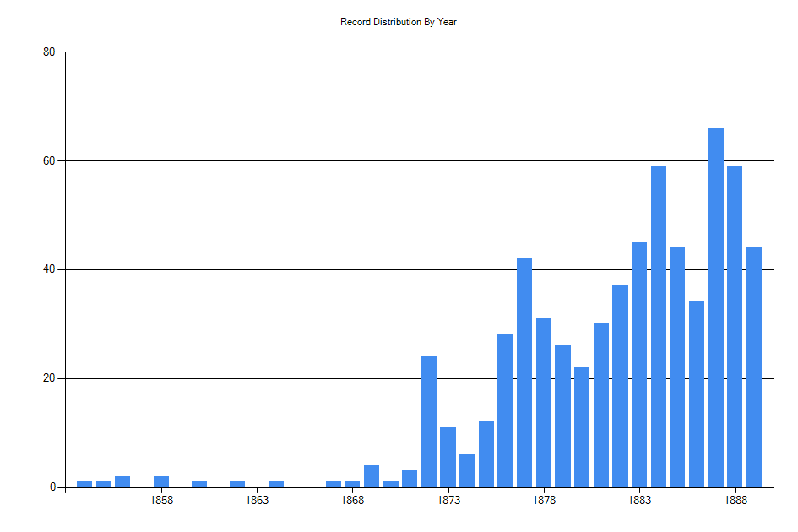
Task: Click the bar above the 1873 label
Action: click(448, 457)
